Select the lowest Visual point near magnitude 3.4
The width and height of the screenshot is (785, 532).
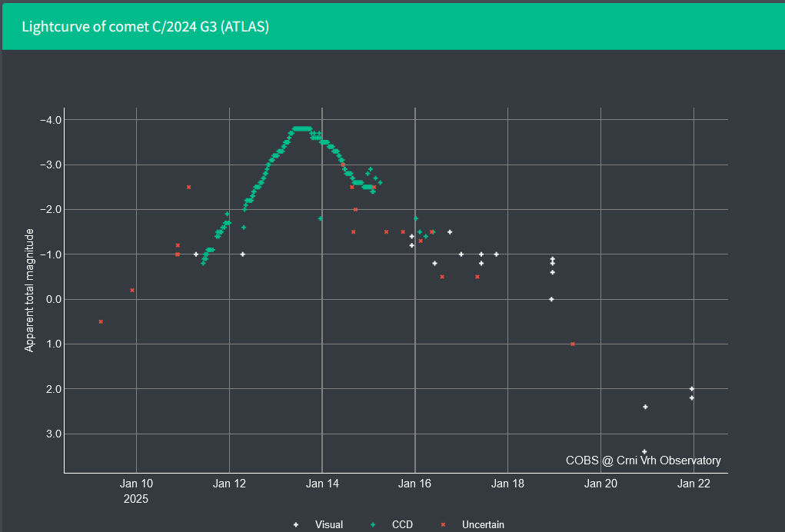[x=644, y=451]
